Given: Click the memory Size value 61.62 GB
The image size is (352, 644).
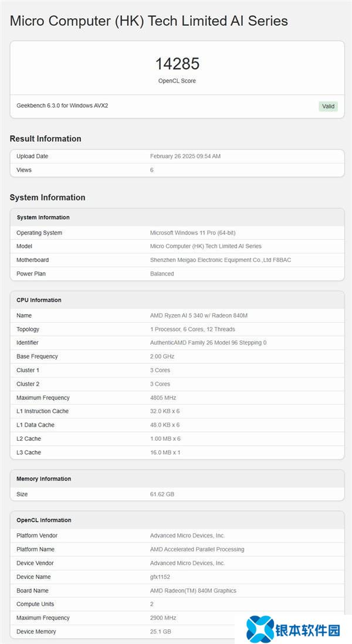Looking at the screenshot, I should tap(162, 494).
